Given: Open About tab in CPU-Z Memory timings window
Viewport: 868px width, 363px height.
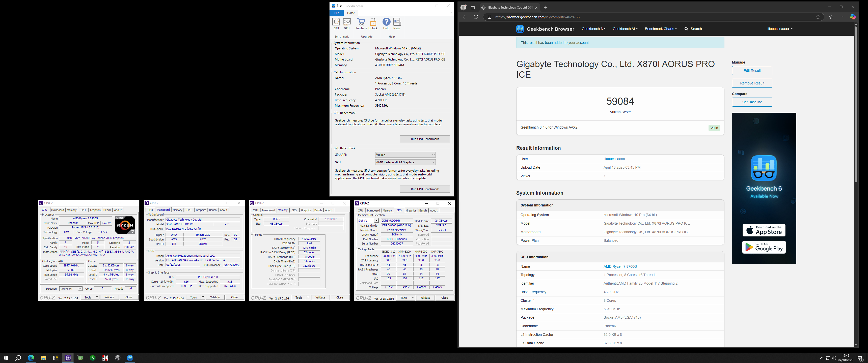Looking at the screenshot, I should [x=329, y=210].
